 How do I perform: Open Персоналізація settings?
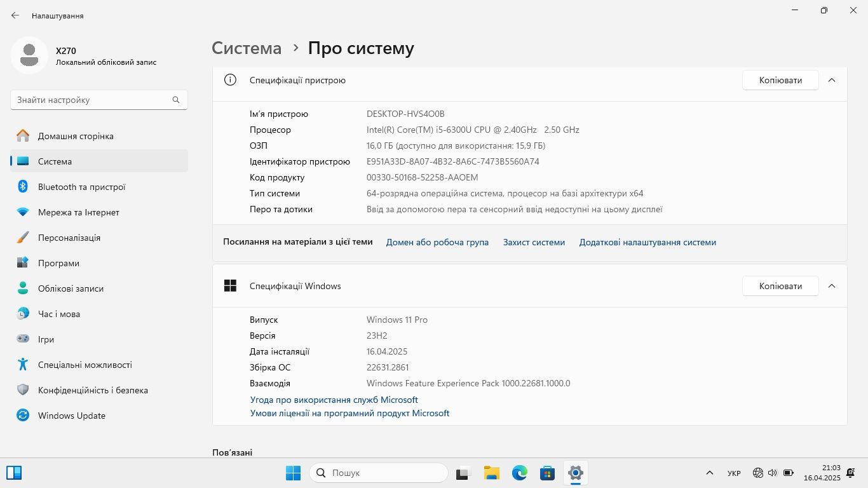click(99, 238)
